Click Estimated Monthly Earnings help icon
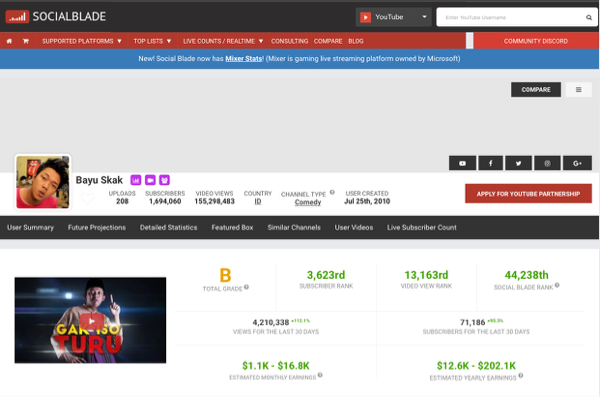 320,375
